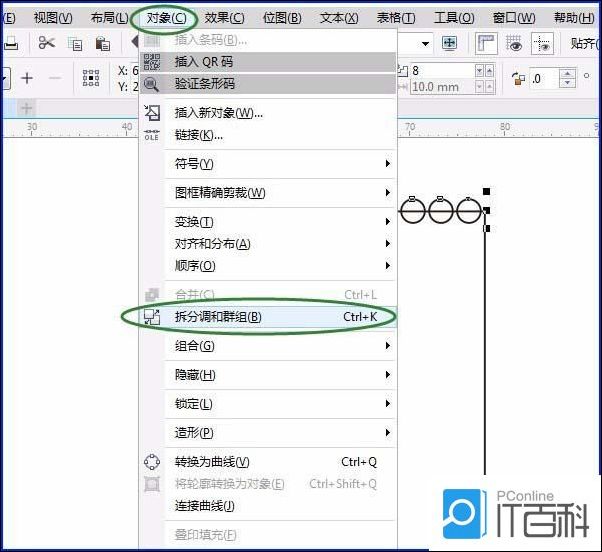Image resolution: width=602 pixels, height=552 pixels.
Task: Click the object origin grid icon
Action: [x=91, y=78]
